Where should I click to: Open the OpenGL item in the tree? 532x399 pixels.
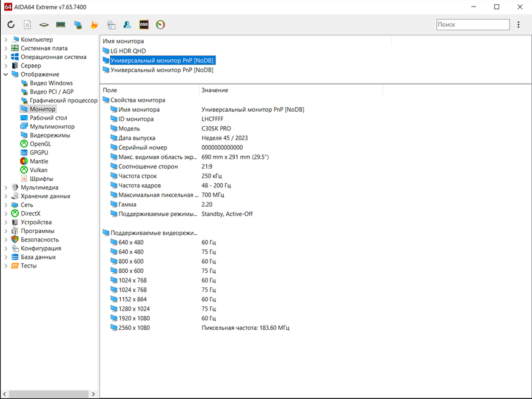pos(40,144)
